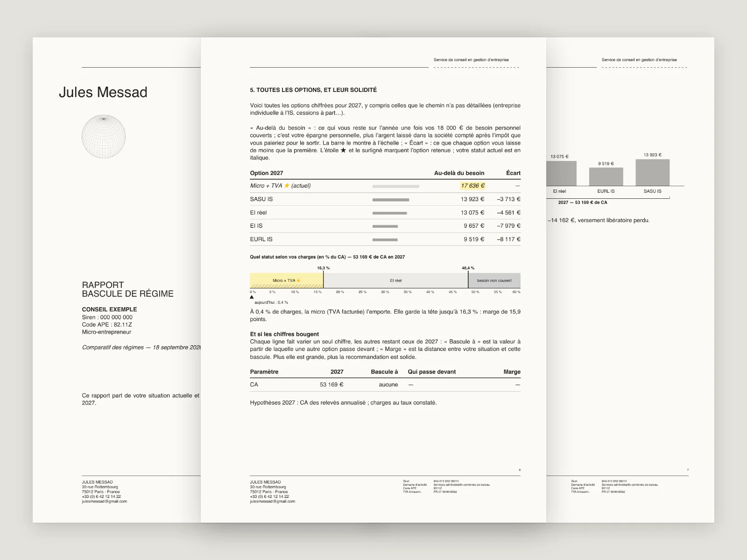This screenshot has width=747, height=560.
Task: Click the écart value –3 713 €
Action: pos(508,199)
